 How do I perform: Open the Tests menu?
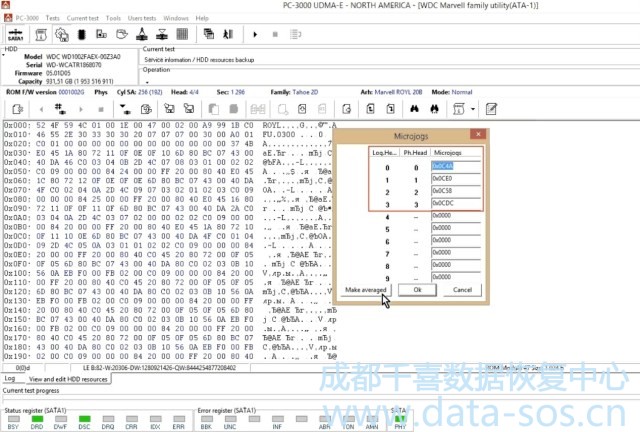[52, 18]
